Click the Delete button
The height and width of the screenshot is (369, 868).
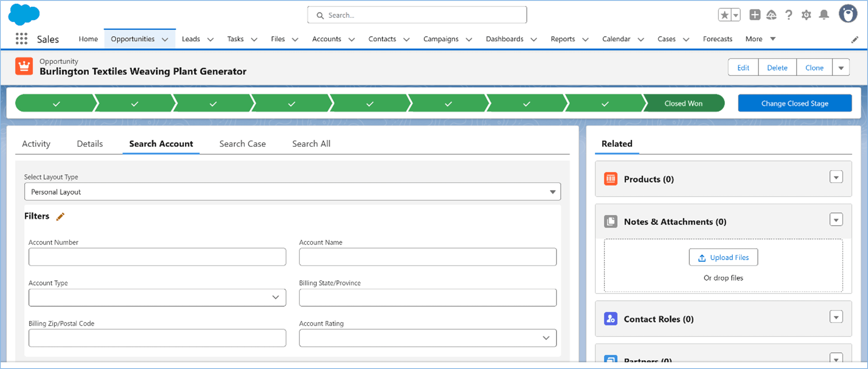click(777, 67)
